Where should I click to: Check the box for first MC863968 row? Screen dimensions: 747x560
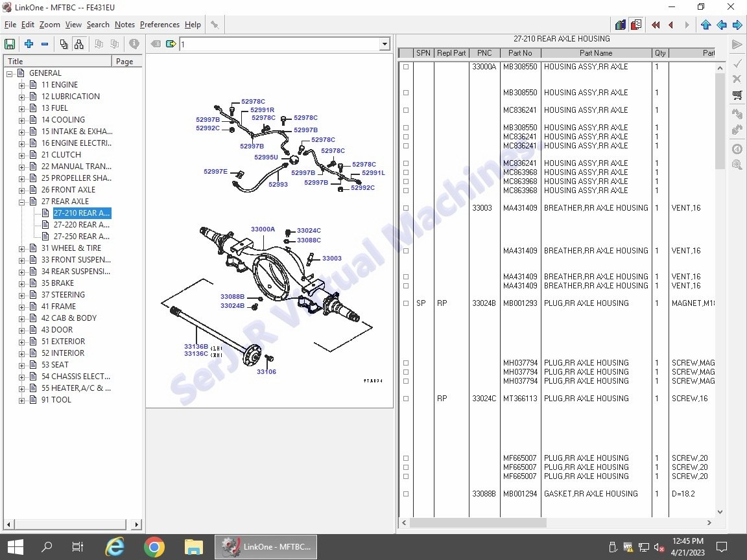pyautogui.click(x=406, y=172)
